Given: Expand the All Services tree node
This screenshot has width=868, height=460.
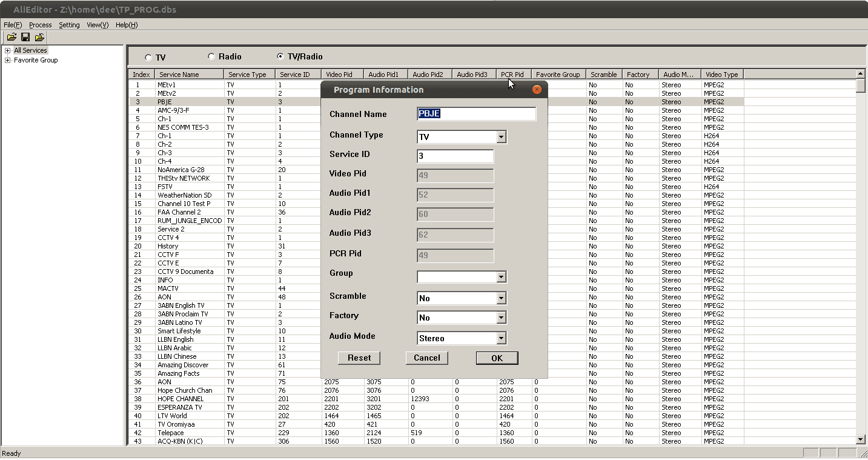Looking at the screenshot, I should pos(8,50).
